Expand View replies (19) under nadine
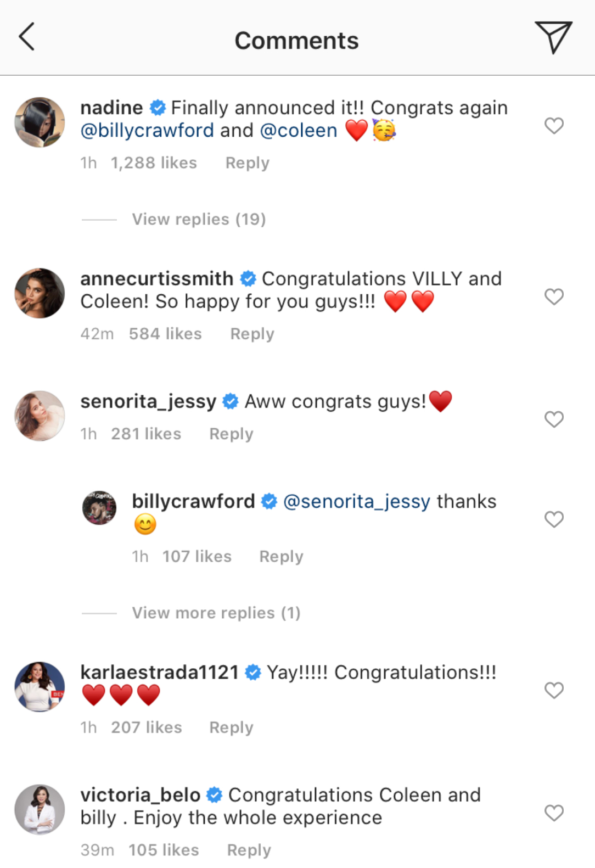Image resolution: width=595 pixels, height=868 pixels. 199,220
